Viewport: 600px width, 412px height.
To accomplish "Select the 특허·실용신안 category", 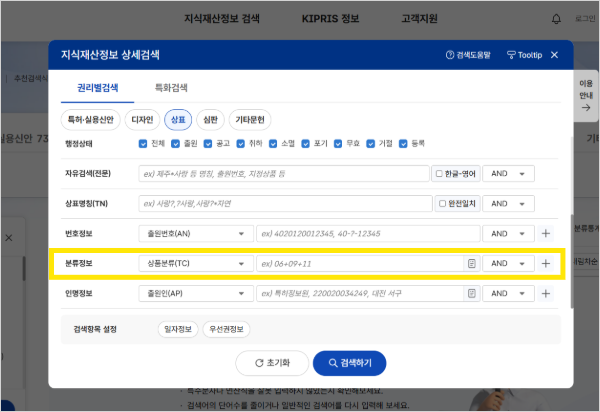I will (x=91, y=120).
